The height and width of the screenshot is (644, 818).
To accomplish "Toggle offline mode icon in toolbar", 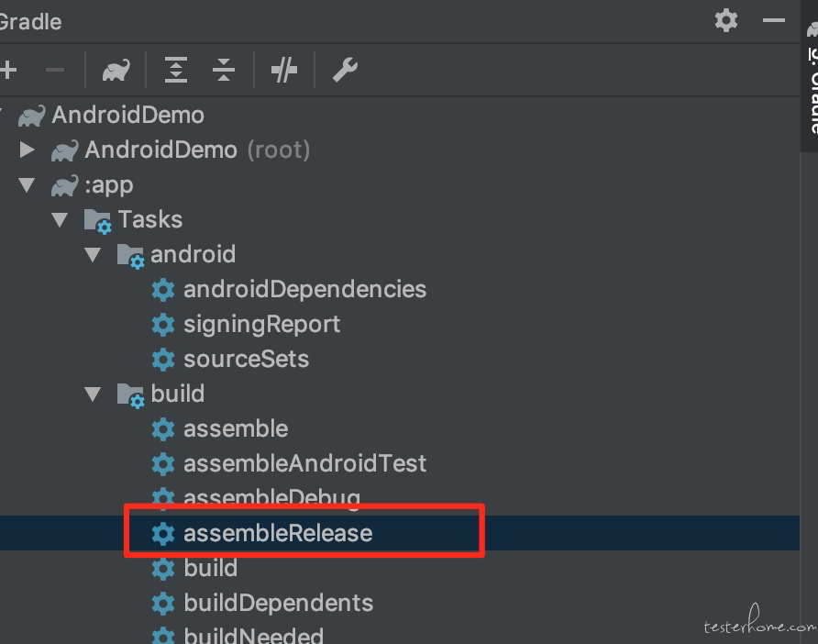I will (284, 70).
